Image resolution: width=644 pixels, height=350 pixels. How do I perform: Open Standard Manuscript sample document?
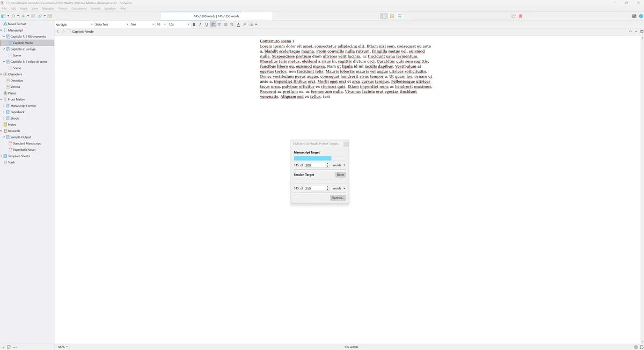click(26, 143)
